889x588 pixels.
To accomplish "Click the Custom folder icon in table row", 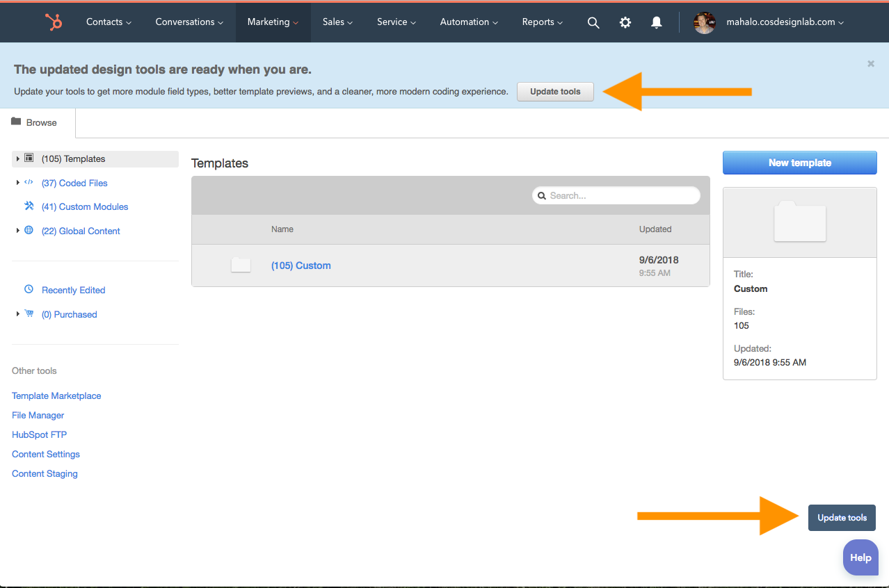I will point(241,265).
